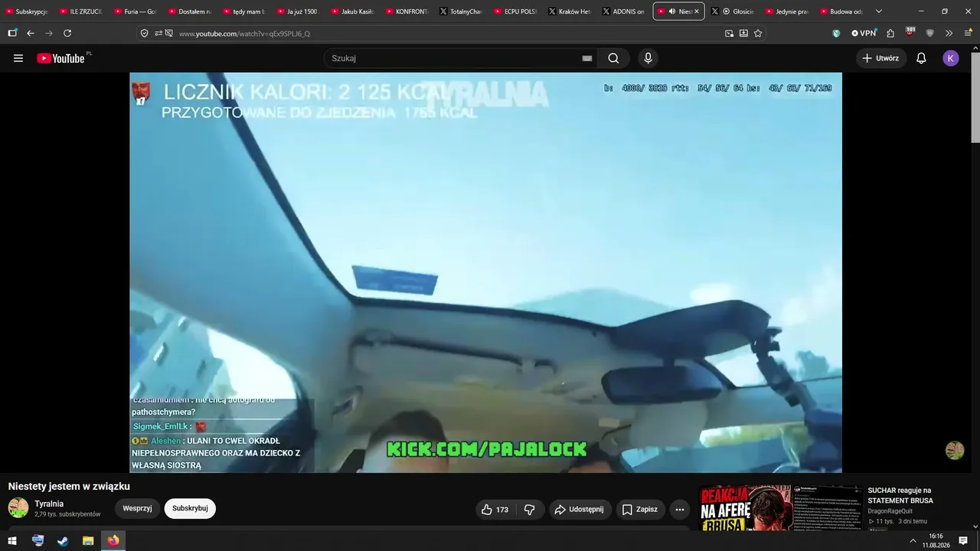Open the DragonRageQuit channel link
This screenshot has width=980, height=551.
(x=890, y=511)
